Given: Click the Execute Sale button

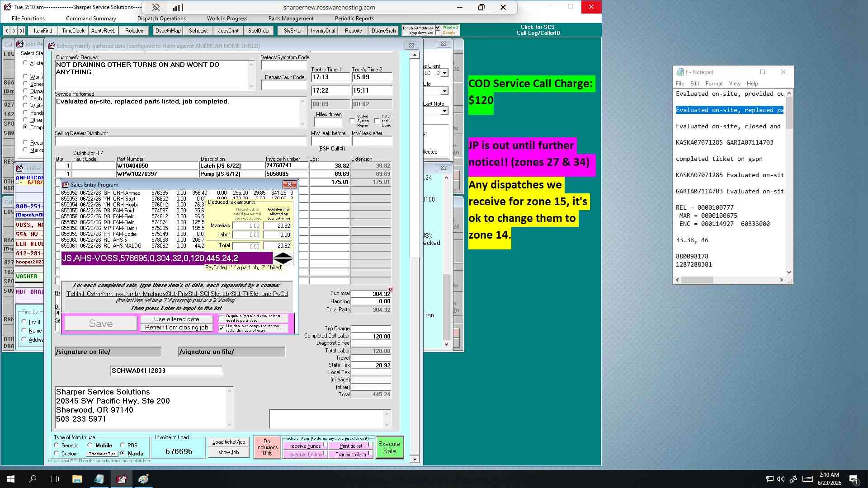Looking at the screenshot, I should (389, 447).
